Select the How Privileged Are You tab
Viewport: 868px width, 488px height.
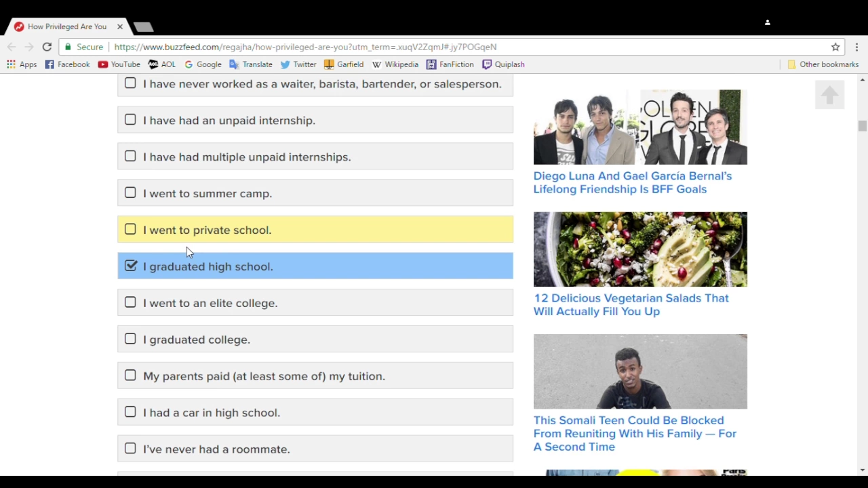tap(67, 26)
